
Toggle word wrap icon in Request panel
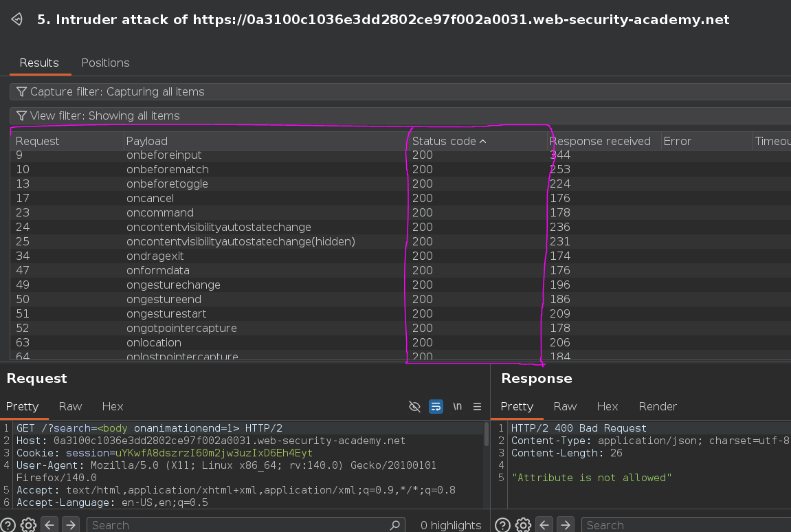tap(436, 406)
